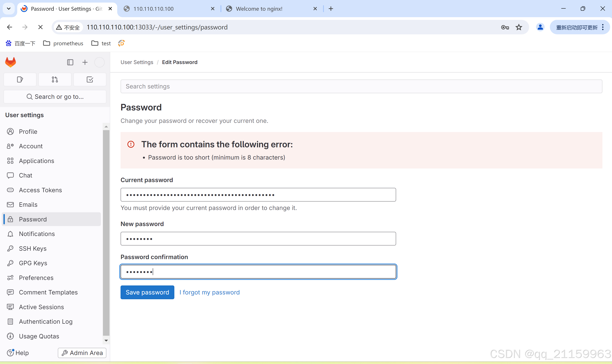Image resolution: width=612 pixels, height=364 pixels.
Task: Click Search or go to button
Action: coord(55,97)
